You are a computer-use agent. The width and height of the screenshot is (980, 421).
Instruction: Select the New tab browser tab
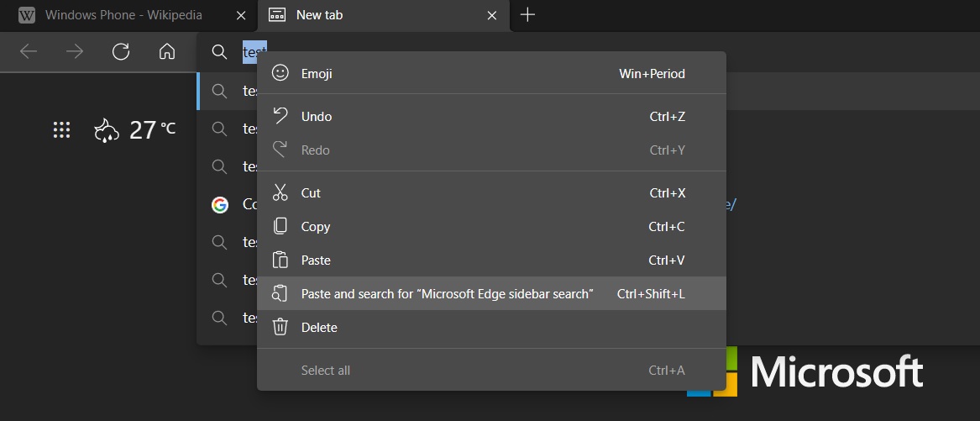click(x=369, y=15)
